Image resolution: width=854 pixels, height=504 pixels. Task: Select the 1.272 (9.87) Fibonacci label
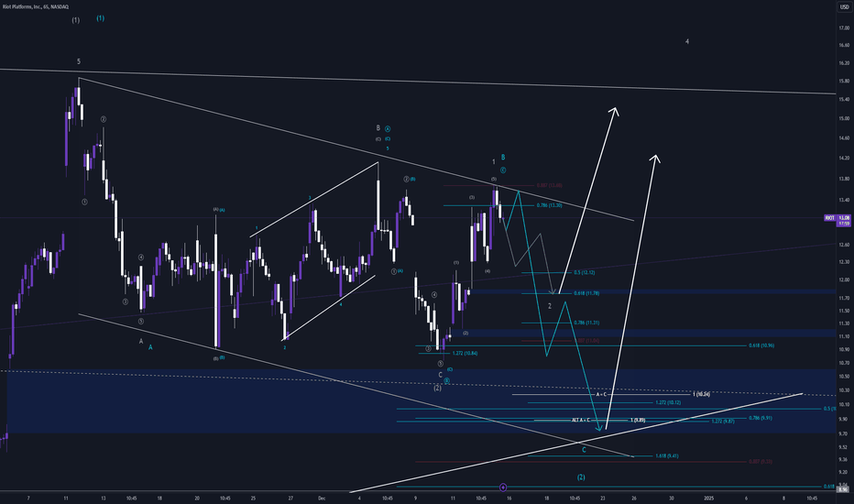click(723, 422)
